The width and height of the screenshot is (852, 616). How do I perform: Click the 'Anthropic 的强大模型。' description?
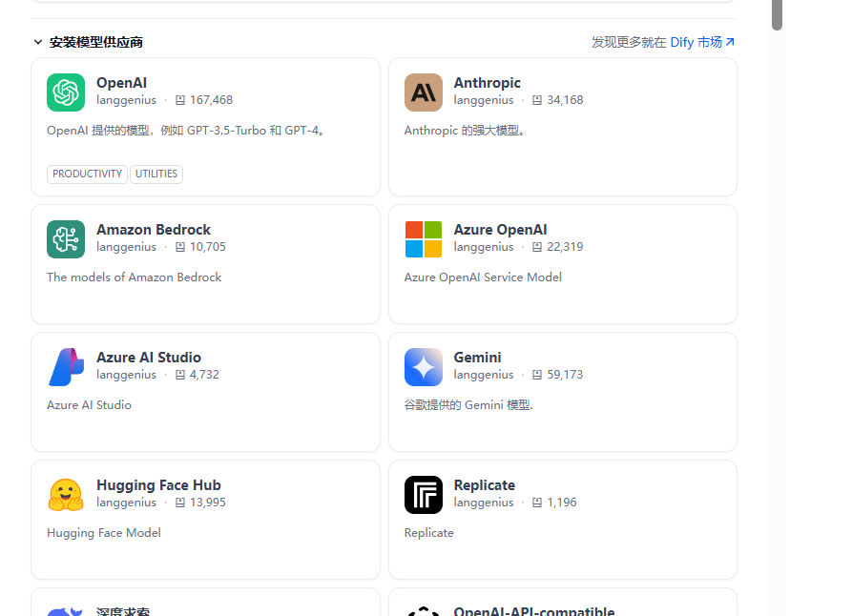coord(464,131)
